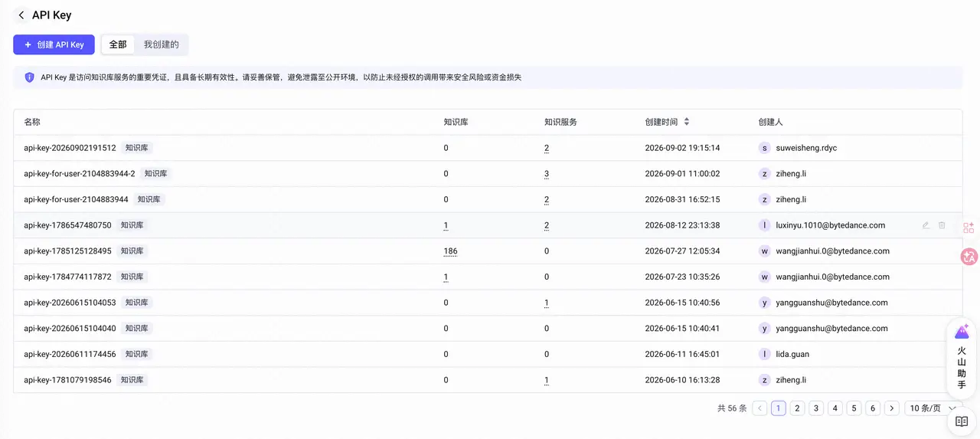Click the name api-key-for-user-2104883944-2
This screenshot has height=439, width=980.
tap(80, 174)
